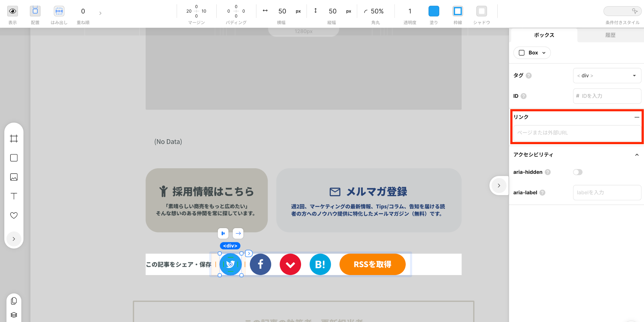The width and height of the screenshot is (644, 322).
Task: Click the <div> selection tag label
Action: [230, 246]
